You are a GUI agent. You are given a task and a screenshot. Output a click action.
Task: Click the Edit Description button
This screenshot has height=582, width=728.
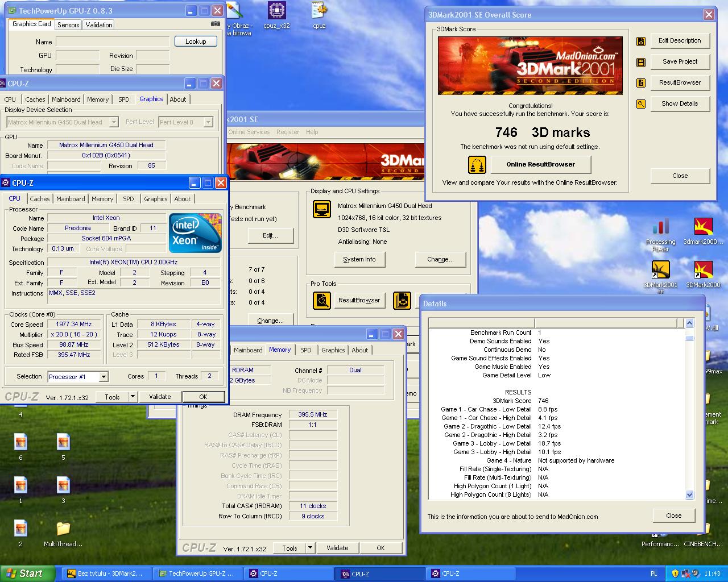pyautogui.click(x=680, y=41)
